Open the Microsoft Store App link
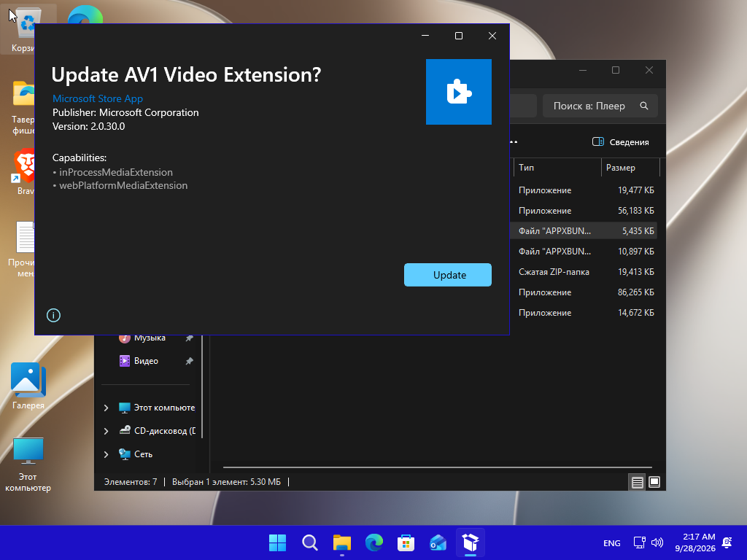 (x=98, y=98)
